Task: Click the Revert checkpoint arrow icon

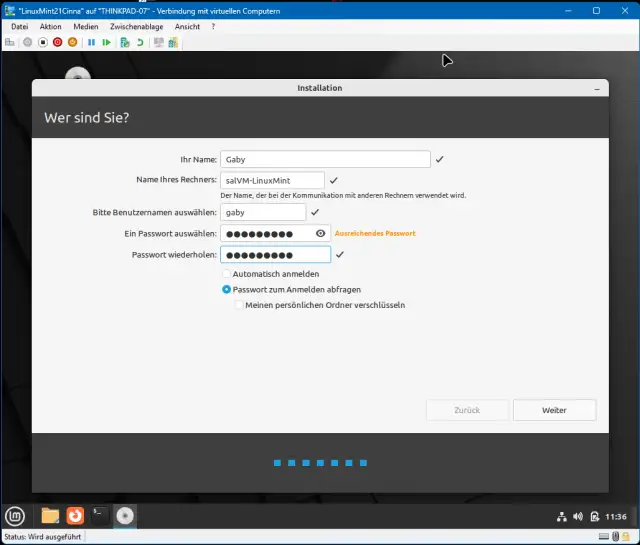Action: pyautogui.click(x=140, y=42)
